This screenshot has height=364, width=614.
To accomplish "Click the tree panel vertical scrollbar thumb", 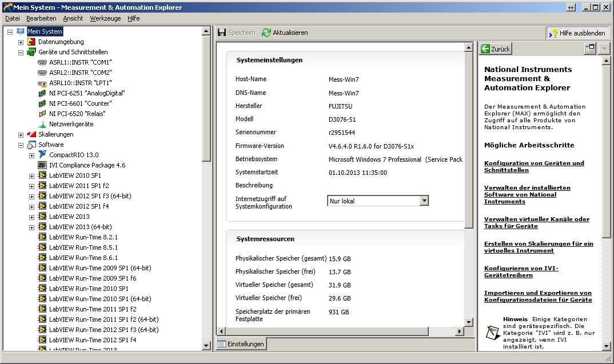I will point(206,99).
